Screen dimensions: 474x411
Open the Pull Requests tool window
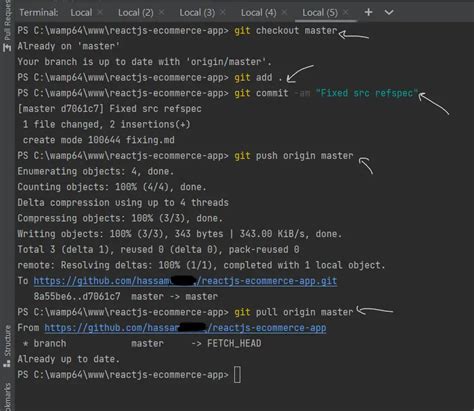(x=7, y=25)
